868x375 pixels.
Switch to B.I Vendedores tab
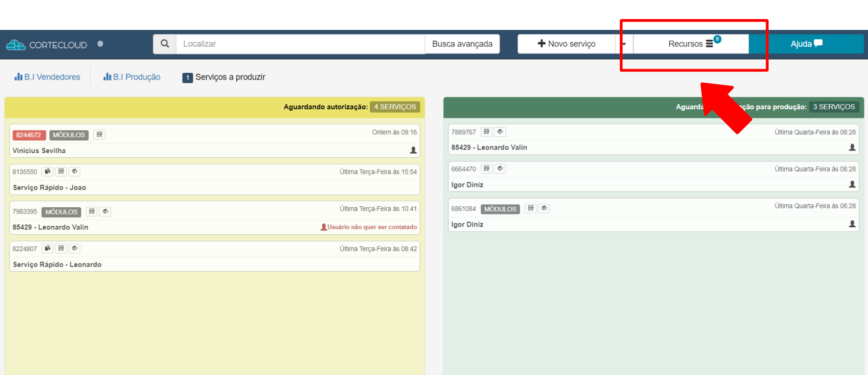click(x=48, y=77)
